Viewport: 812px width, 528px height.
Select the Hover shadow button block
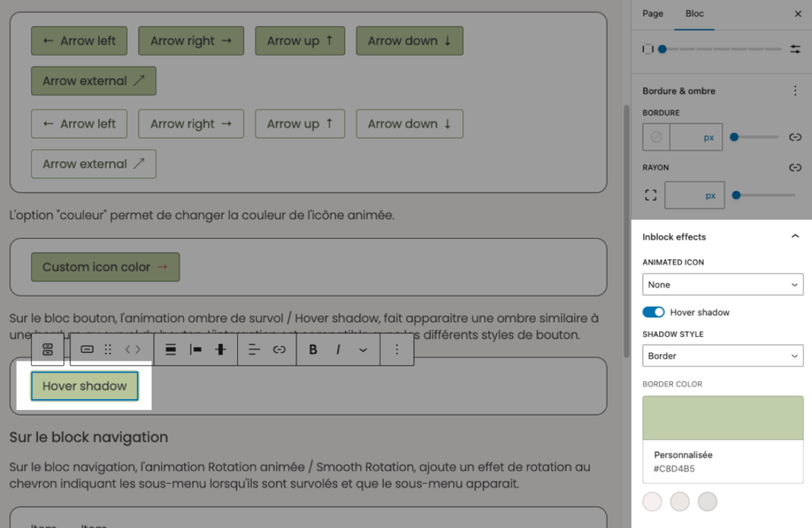click(x=85, y=386)
